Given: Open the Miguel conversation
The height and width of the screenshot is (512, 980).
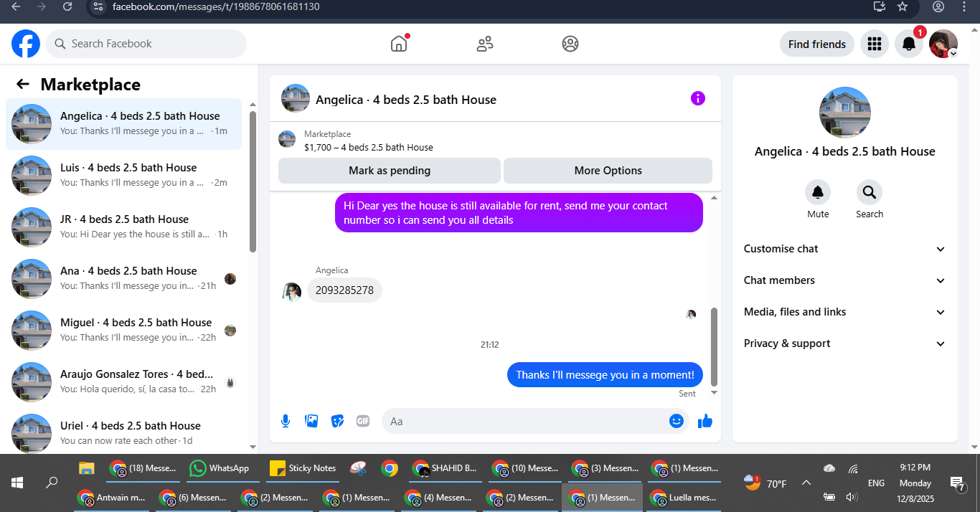Looking at the screenshot, I should pyautogui.click(x=123, y=330).
